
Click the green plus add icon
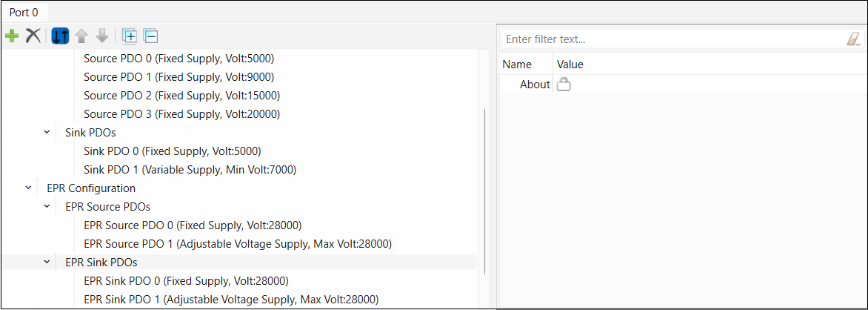coord(12,36)
